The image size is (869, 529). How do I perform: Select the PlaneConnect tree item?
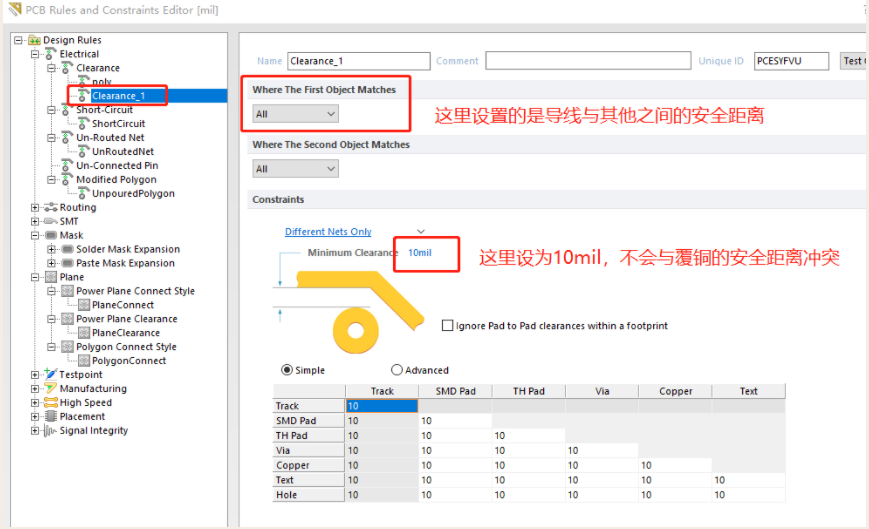coord(123,305)
